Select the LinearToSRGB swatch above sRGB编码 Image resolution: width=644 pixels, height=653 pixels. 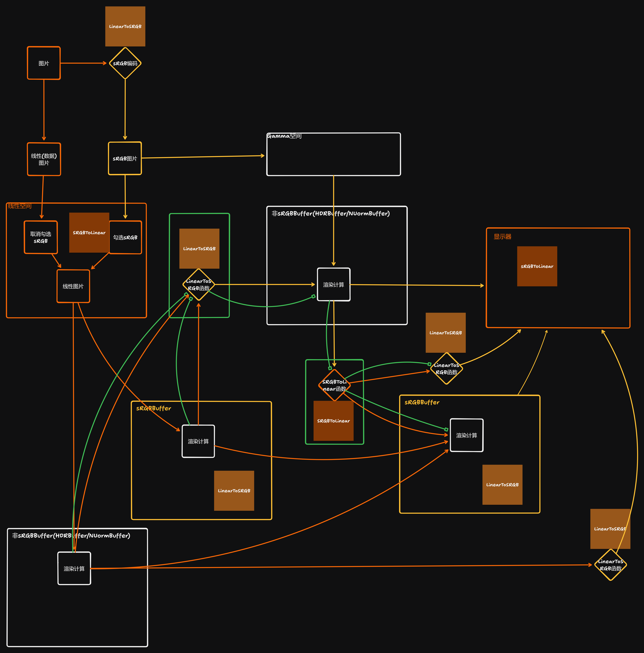[x=125, y=26]
